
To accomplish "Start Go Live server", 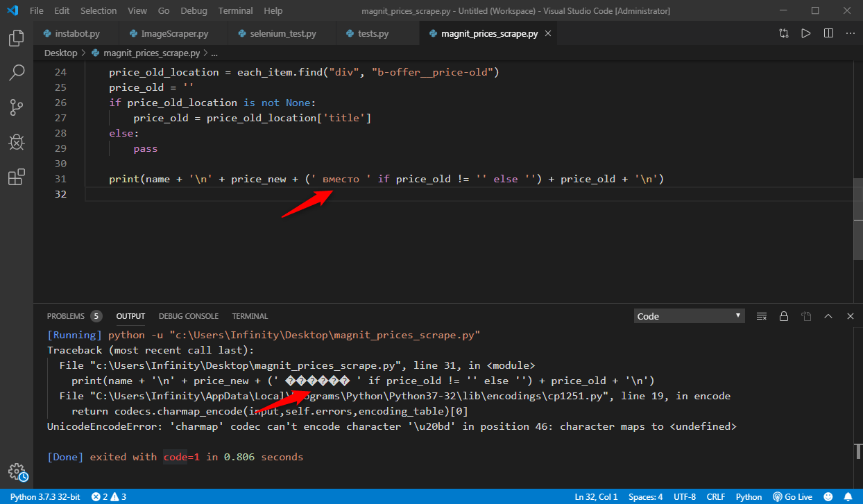I will (793, 497).
